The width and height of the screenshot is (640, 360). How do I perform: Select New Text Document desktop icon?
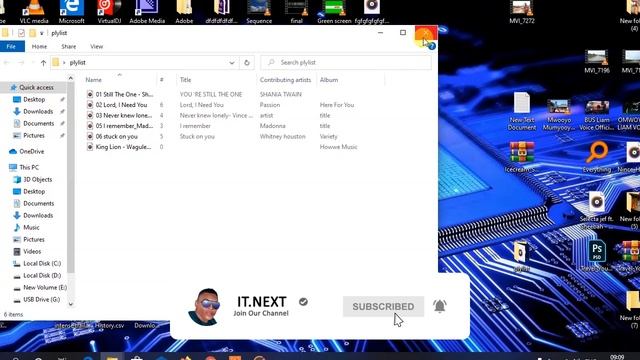[522, 111]
